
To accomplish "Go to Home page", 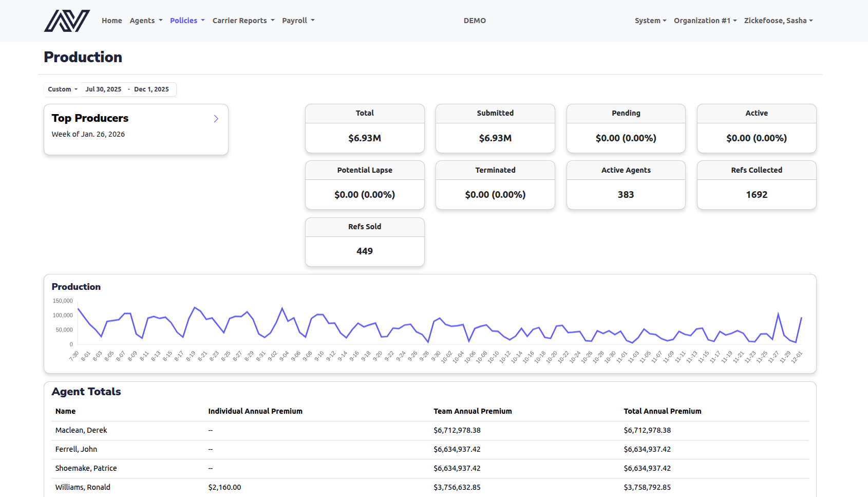I will [111, 21].
